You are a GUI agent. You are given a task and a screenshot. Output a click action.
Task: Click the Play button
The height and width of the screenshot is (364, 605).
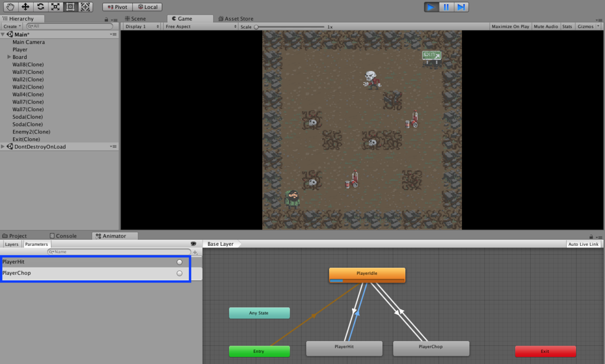click(x=431, y=7)
